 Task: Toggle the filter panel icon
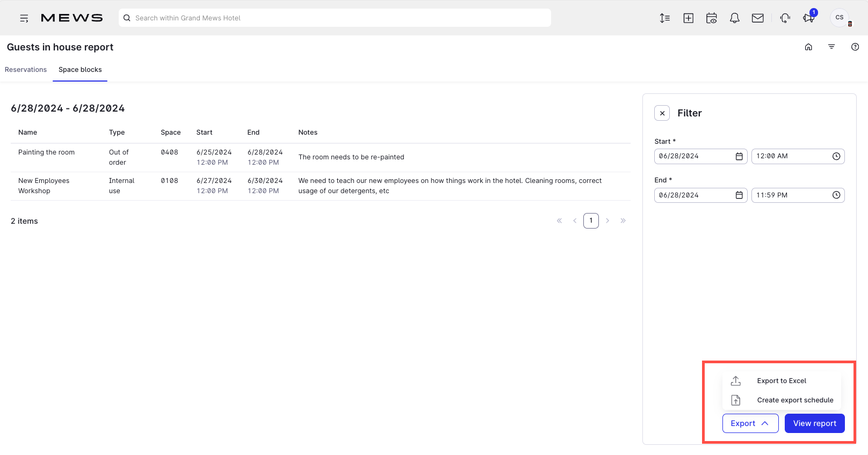[831, 47]
